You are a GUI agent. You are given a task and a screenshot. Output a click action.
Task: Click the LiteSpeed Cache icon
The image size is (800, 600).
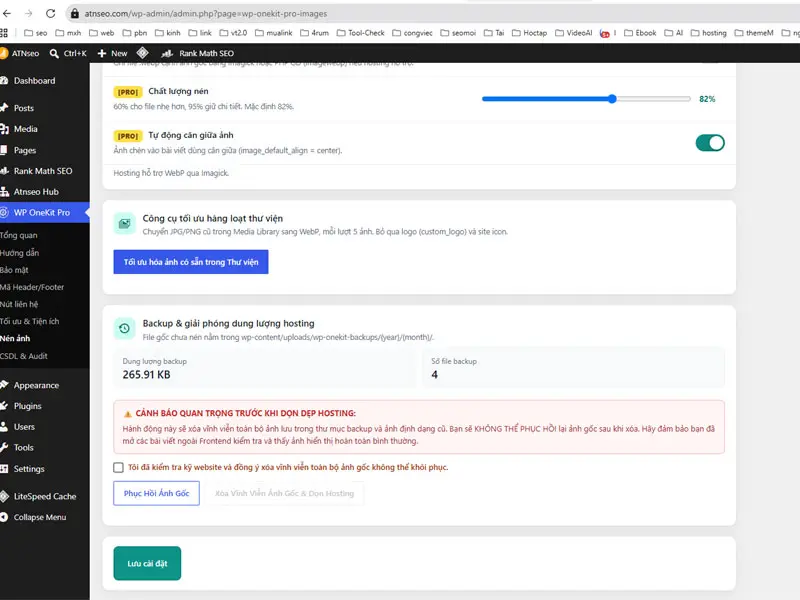[5, 496]
